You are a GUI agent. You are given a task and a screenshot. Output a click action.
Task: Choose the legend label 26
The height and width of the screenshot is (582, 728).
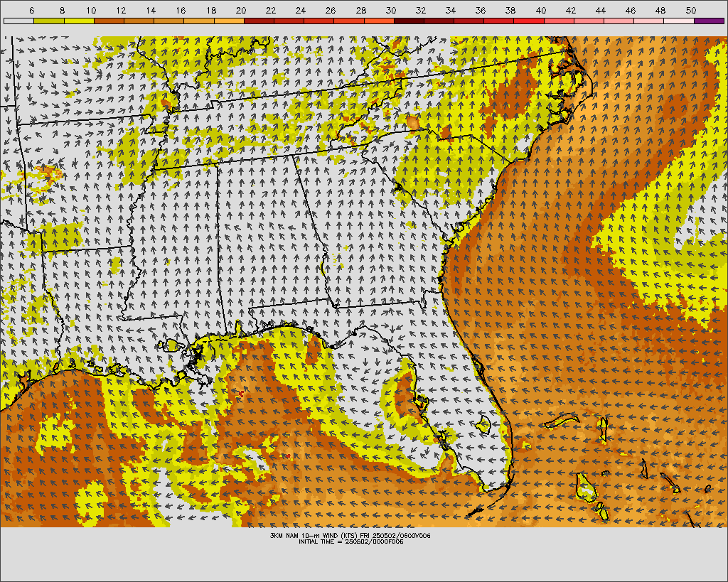[x=331, y=10]
